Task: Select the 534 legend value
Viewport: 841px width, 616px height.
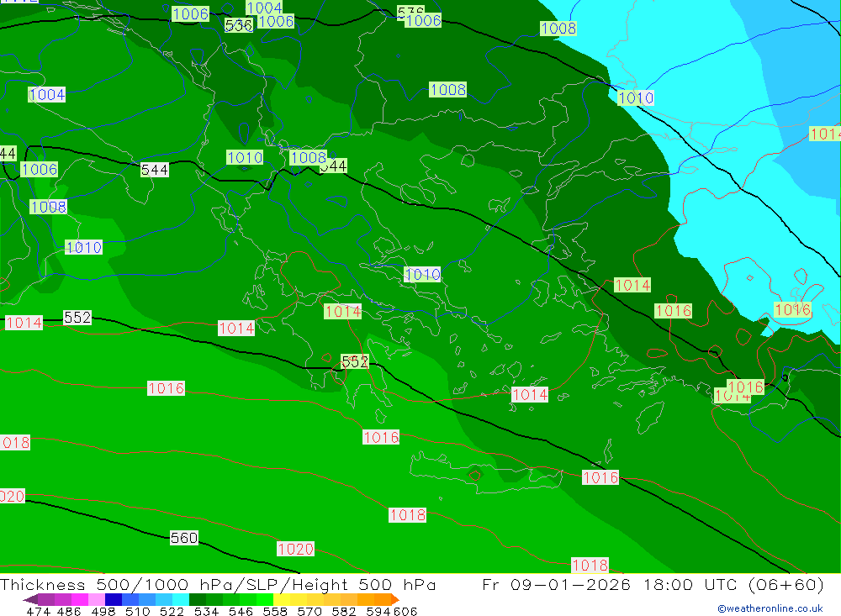Action: (x=206, y=611)
